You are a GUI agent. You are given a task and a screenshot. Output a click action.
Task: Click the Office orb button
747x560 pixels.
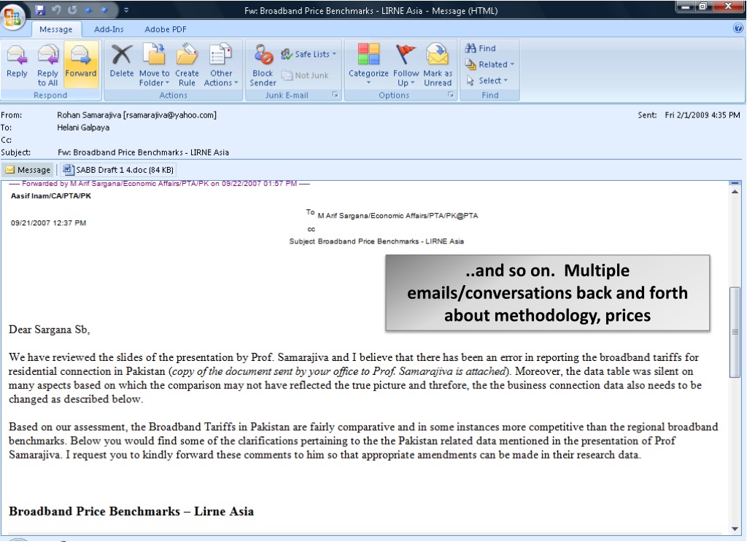pos(12,16)
